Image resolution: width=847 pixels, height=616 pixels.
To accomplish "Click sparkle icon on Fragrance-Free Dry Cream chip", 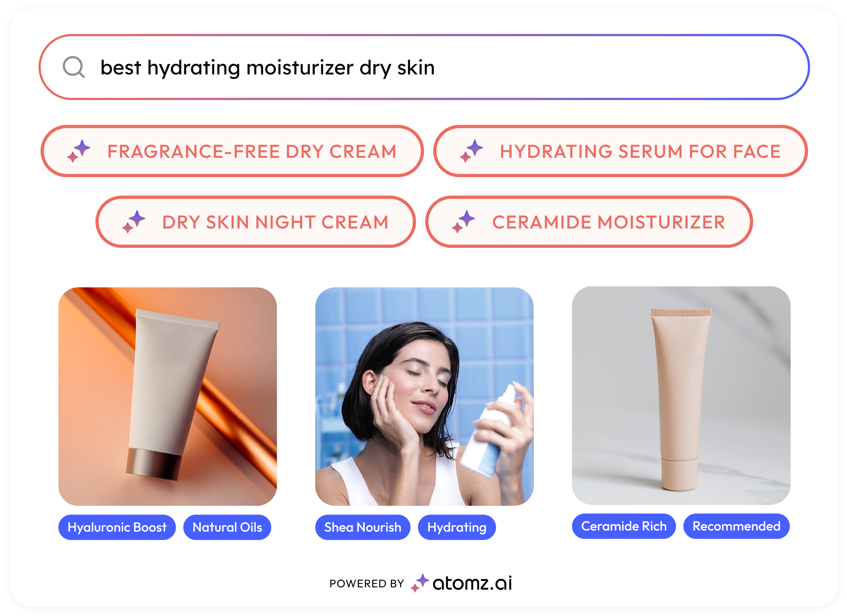I will pos(79,151).
